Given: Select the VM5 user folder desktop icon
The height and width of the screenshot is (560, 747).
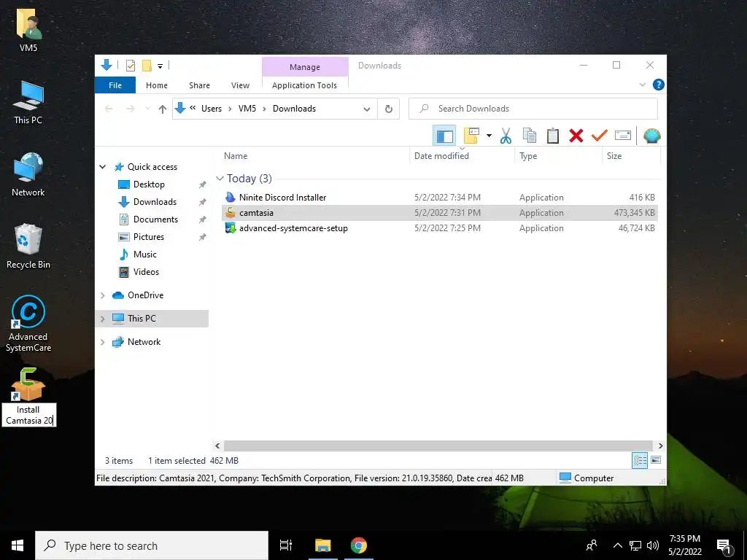Looking at the screenshot, I should pos(28,29).
